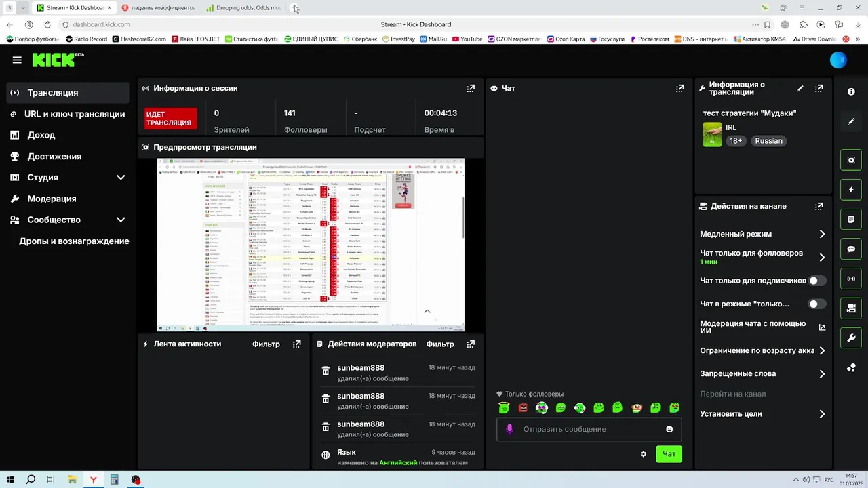Toggle the Чат в режиме "только..." switch
Screen dimensions: 868x488
pyautogui.click(x=817, y=304)
